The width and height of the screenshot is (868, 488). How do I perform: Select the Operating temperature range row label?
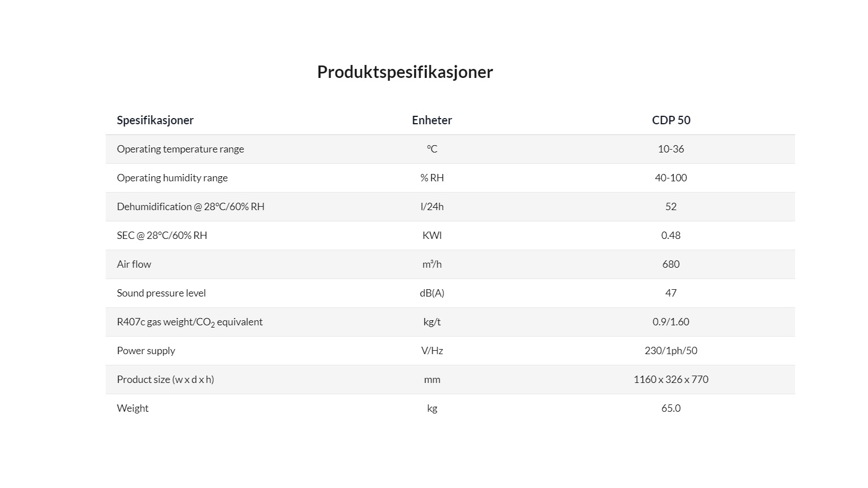180,149
